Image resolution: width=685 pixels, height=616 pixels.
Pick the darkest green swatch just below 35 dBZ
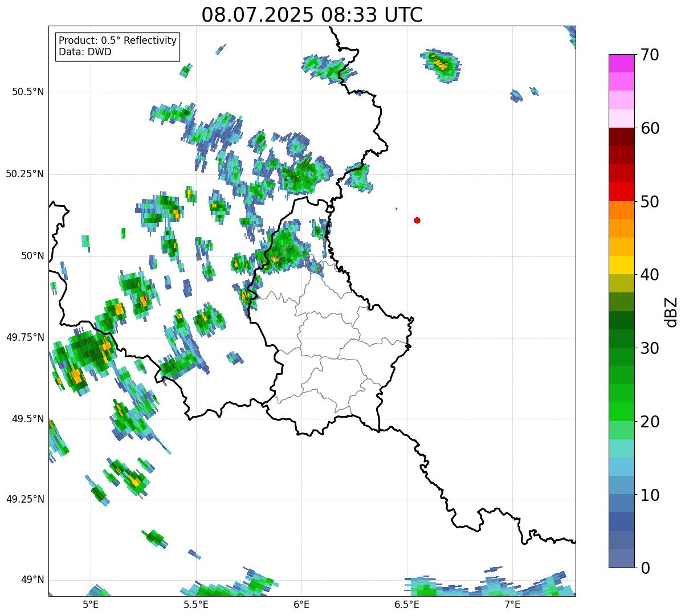click(622, 320)
